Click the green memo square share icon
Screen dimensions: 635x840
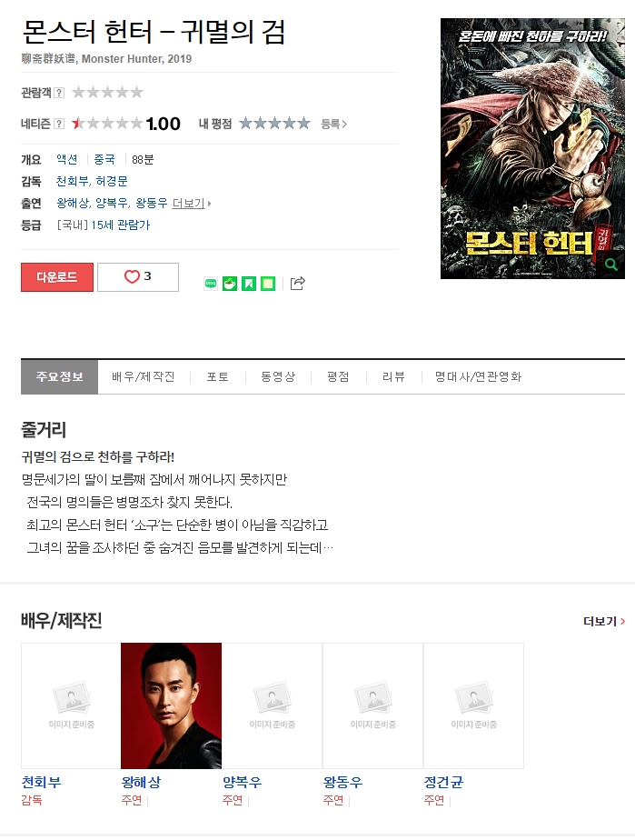click(x=268, y=284)
